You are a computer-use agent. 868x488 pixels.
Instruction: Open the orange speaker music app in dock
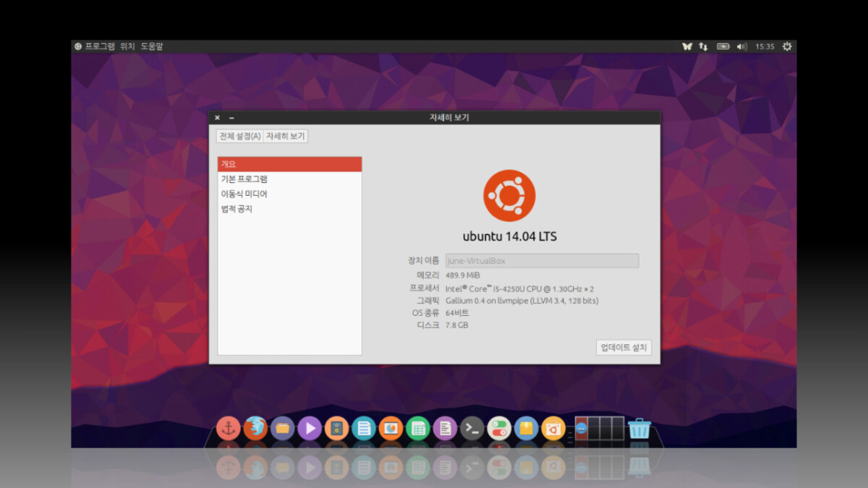pos(336,429)
